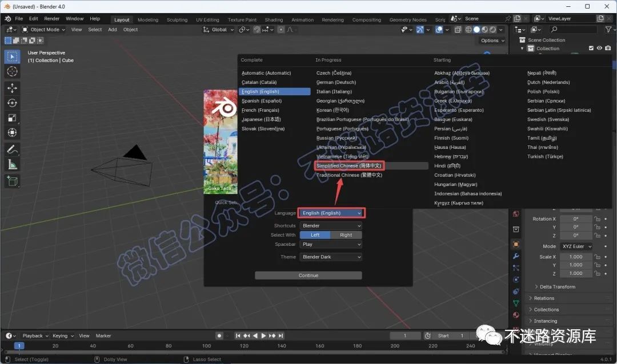
Task: Select the Measure tool
Action: [12, 165]
